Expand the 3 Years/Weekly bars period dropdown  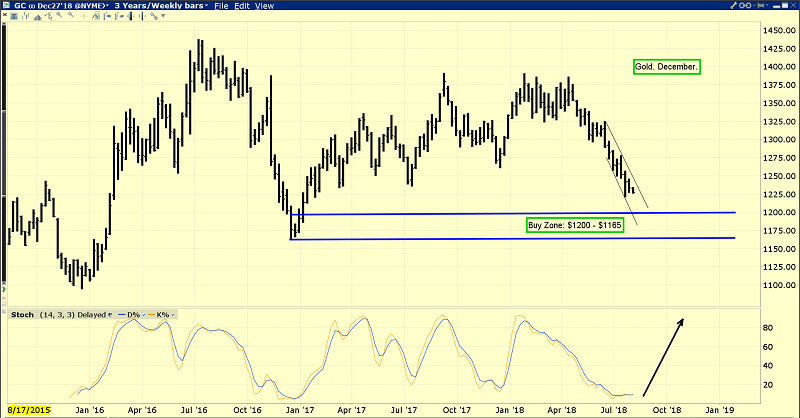point(206,6)
